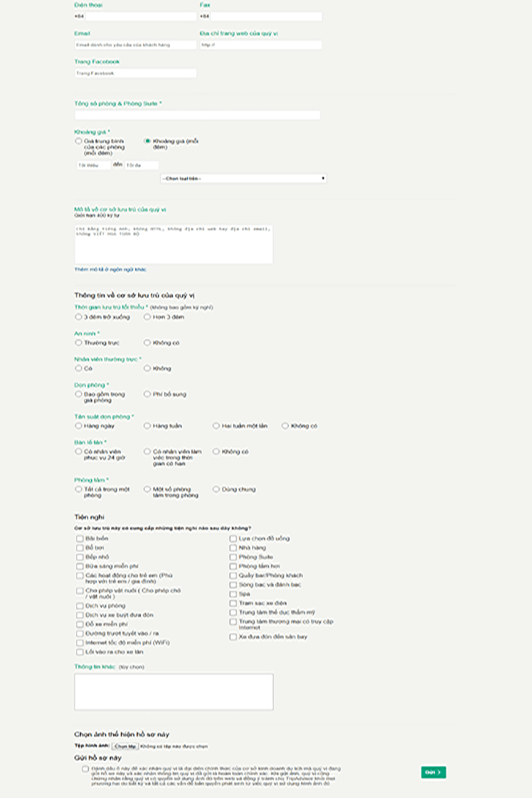Choose '3 đêm trở xuống' minimum stay
This screenshot has width=532, height=798.
pos(78,317)
